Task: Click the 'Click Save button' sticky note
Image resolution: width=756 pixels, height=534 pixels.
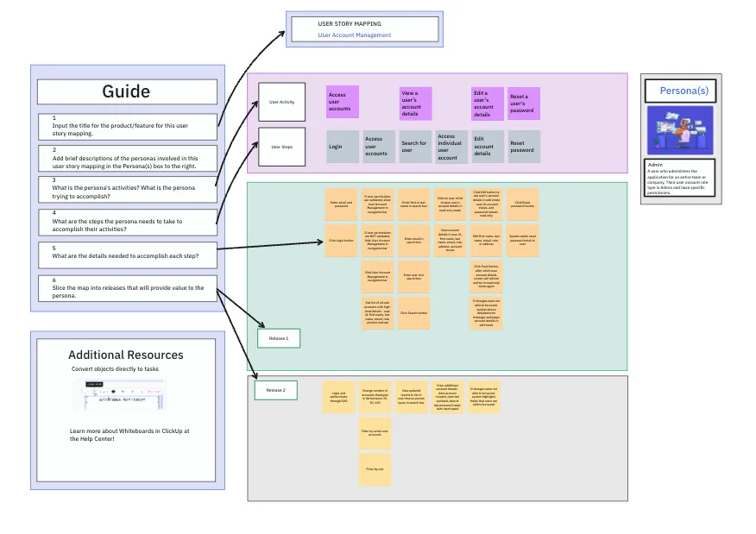Action: (x=487, y=277)
